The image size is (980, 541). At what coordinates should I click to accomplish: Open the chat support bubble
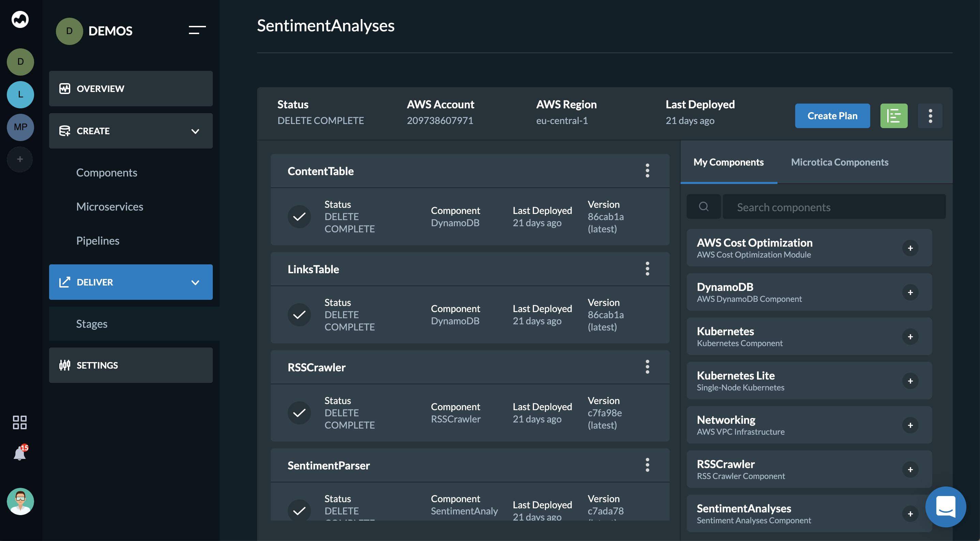click(945, 507)
